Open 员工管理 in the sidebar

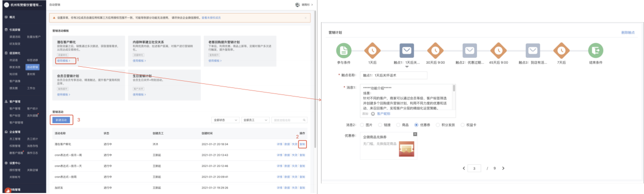[15, 139]
